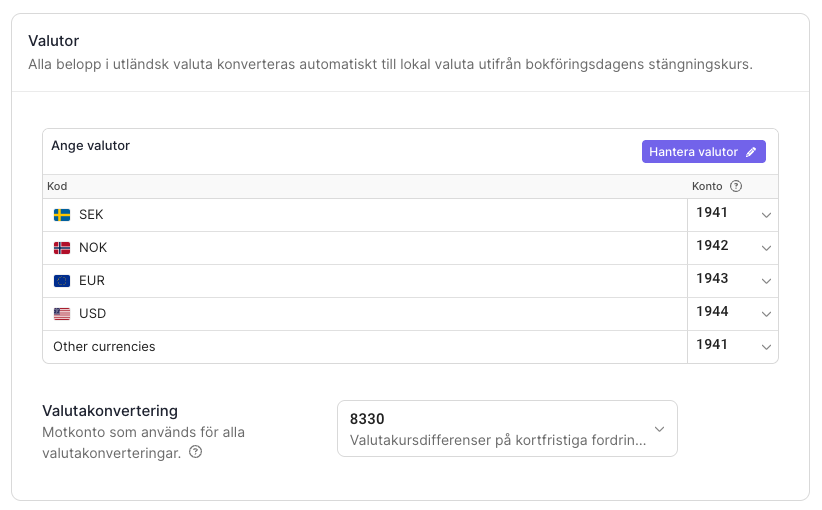Open help icon next to Konto header
822x510 pixels.
tap(736, 186)
